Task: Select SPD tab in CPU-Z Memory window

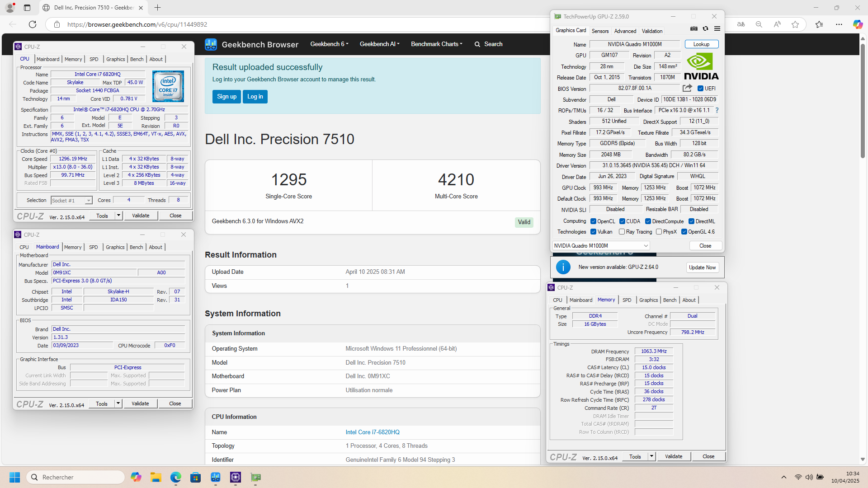Action: click(x=627, y=300)
